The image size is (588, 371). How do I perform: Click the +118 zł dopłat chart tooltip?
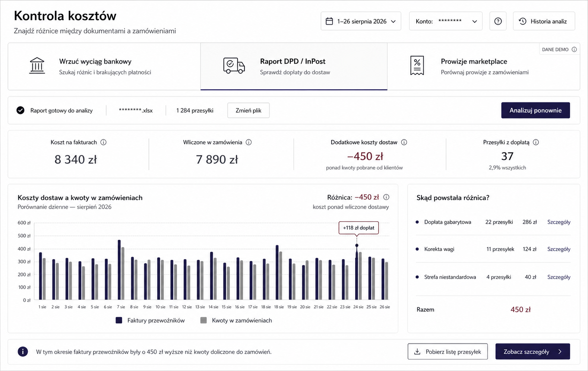358,228
